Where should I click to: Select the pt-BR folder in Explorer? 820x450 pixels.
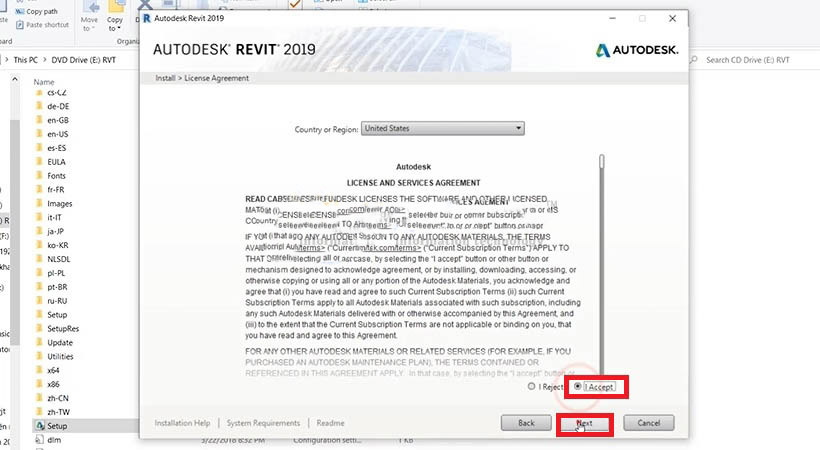click(x=57, y=287)
